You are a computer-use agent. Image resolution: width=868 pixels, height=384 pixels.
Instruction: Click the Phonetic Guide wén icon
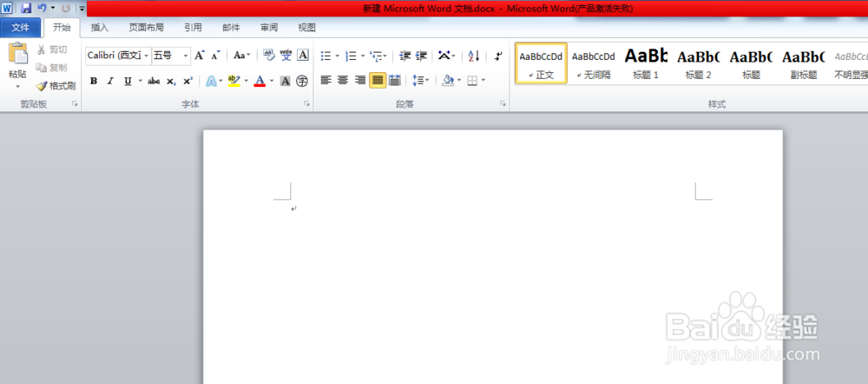point(286,56)
